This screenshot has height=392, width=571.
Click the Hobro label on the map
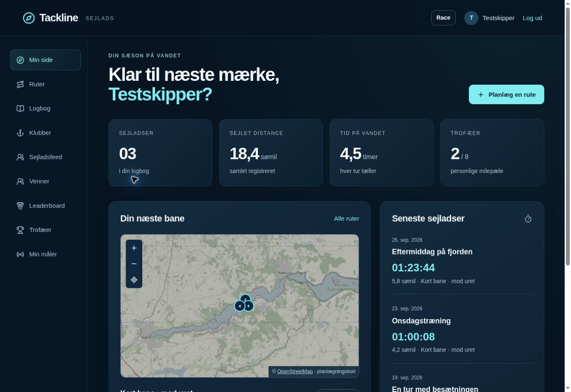[x=146, y=337]
